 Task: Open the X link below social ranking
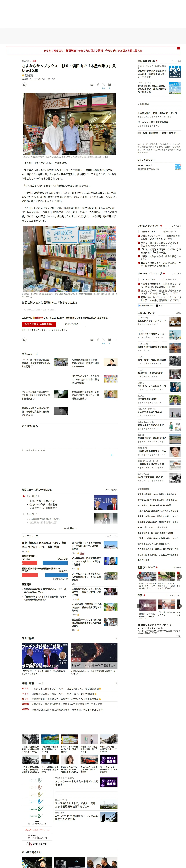point(159,306)
